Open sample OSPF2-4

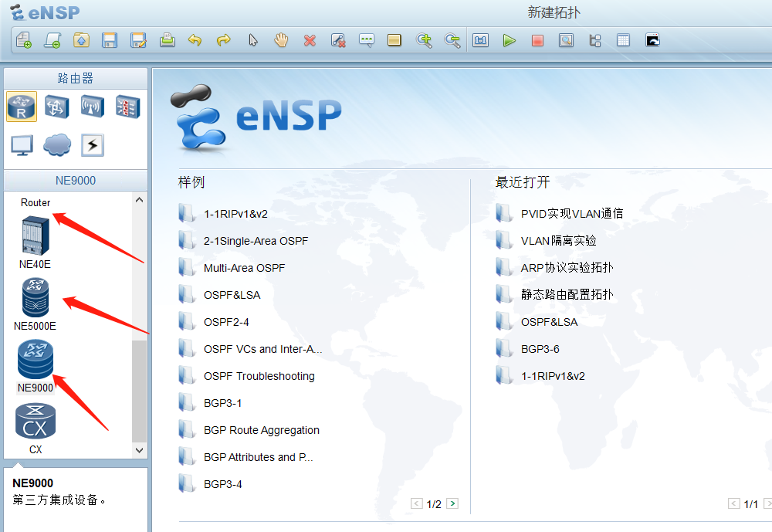[x=226, y=322]
